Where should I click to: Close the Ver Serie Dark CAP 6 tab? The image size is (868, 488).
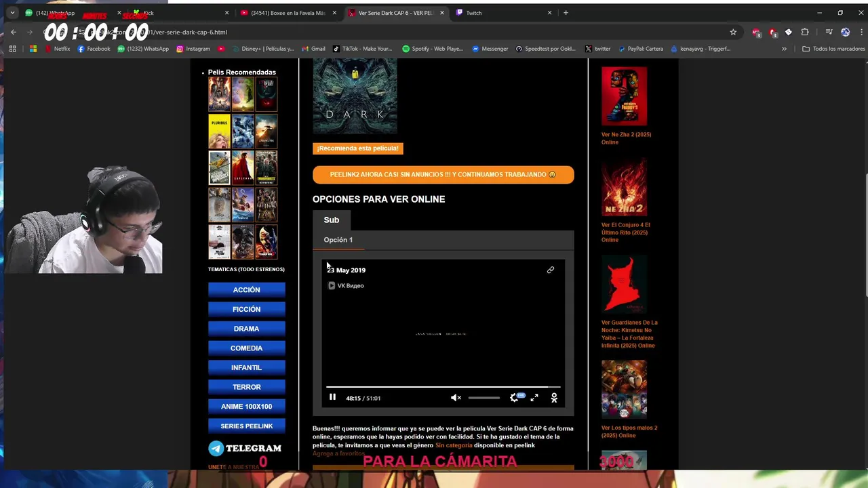coord(442,13)
